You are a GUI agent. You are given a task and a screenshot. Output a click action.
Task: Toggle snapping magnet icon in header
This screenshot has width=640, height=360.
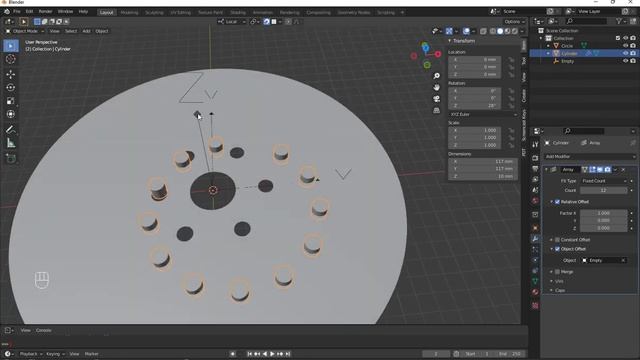coord(267,22)
